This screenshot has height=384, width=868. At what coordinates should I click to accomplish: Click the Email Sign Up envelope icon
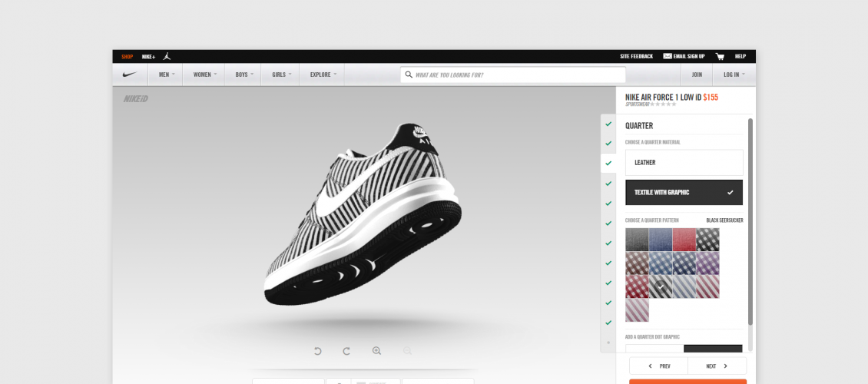667,56
